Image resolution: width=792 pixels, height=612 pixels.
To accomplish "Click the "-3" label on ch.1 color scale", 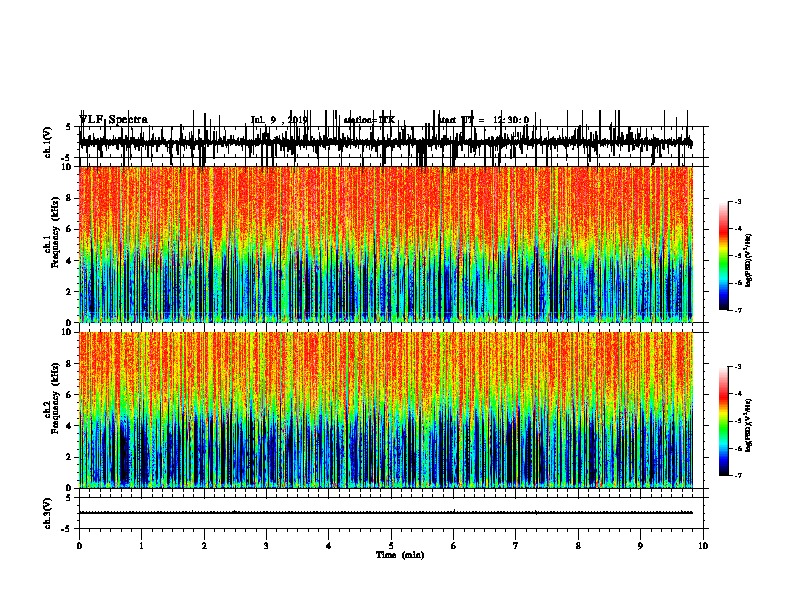I will click(x=738, y=202).
